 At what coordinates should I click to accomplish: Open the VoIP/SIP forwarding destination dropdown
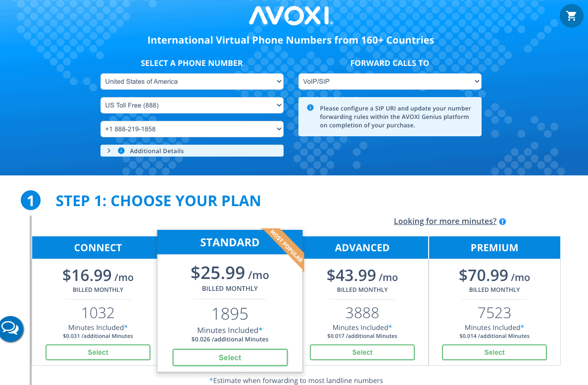point(390,81)
